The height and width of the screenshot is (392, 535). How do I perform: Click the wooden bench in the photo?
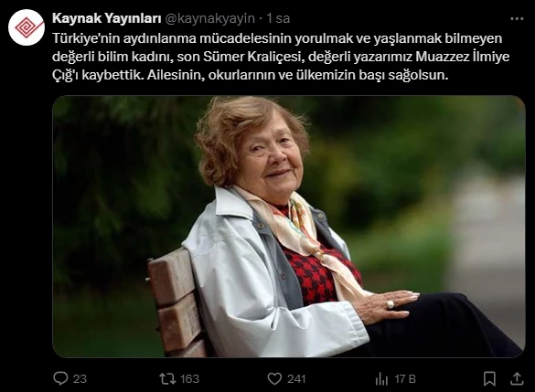pyautogui.click(x=176, y=302)
